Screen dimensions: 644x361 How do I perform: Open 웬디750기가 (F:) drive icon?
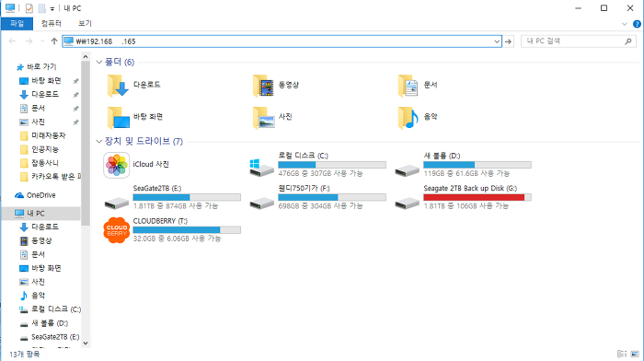click(261, 203)
